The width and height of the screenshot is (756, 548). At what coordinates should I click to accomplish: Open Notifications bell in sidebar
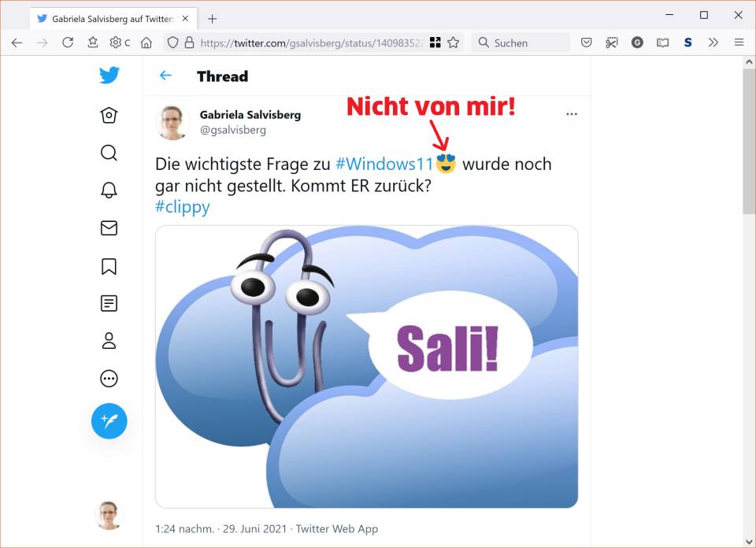[109, 191]
